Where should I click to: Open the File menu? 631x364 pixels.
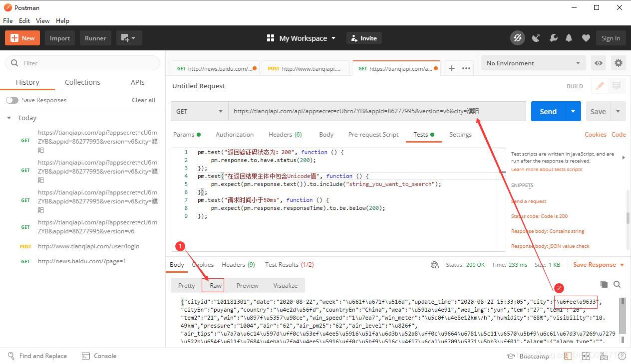(x=8, y=20)
